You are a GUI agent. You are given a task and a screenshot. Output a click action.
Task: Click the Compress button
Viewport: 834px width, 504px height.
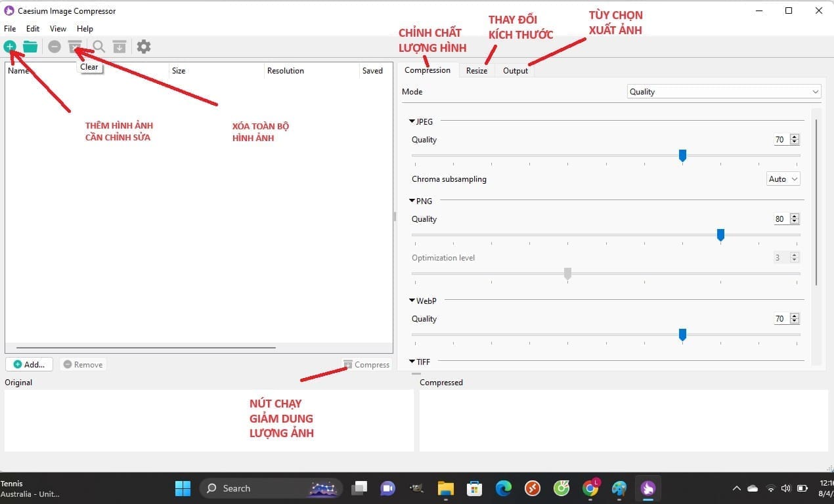coord(366,365)
